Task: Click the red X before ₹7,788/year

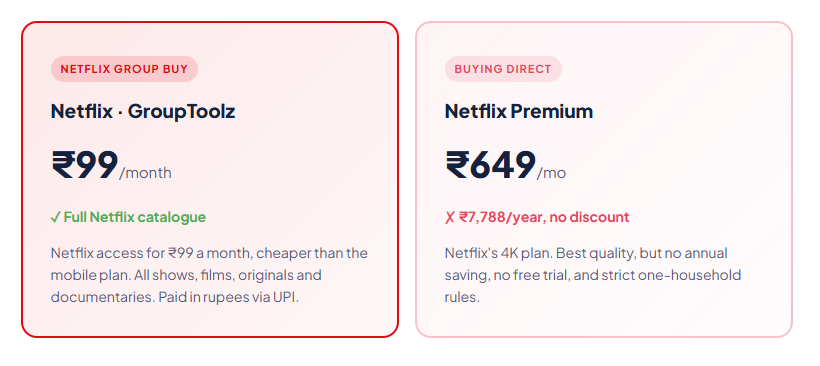Action: tap(450, 218)
